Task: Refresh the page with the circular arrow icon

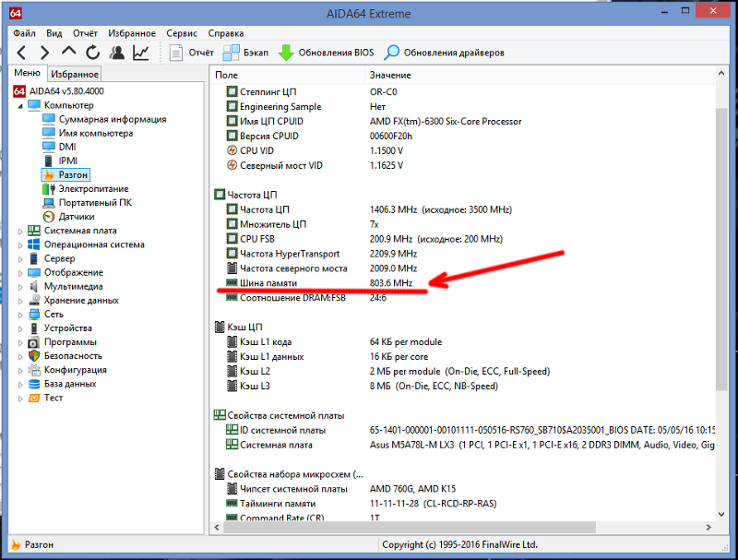Action: 93,53
